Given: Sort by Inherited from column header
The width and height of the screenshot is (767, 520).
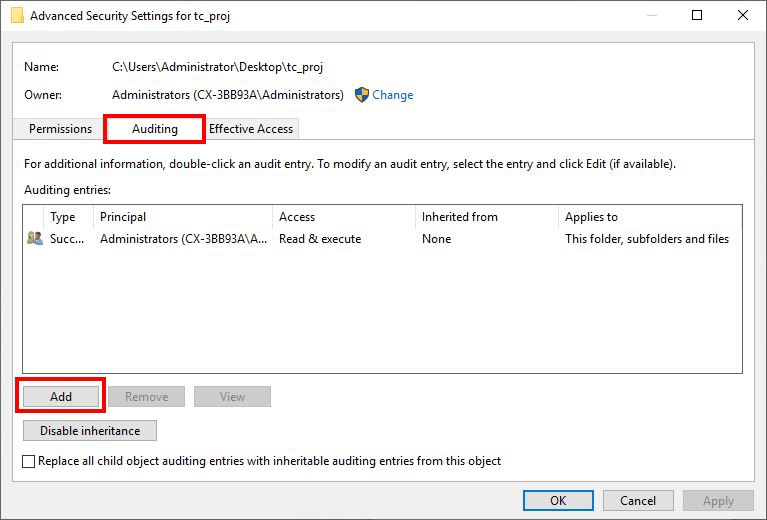Looking at the screenshot, I should (487, 217).
